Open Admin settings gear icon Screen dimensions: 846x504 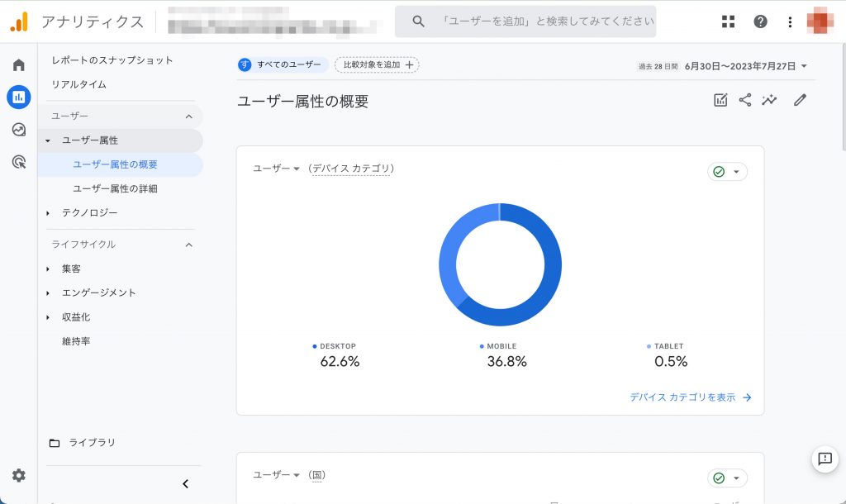(x=18, y=475)
